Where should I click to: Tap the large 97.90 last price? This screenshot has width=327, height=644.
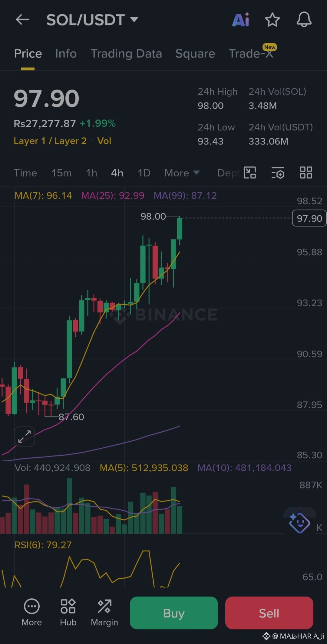click(47, 99)
